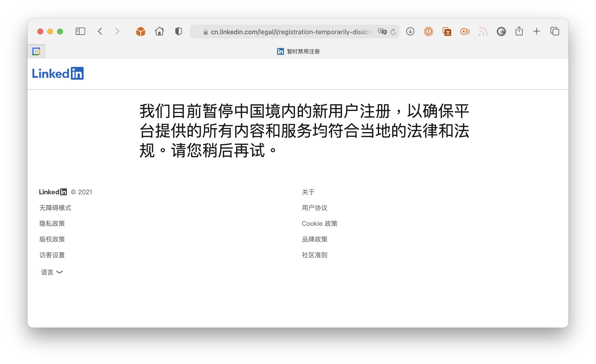Open the 隐私政策 link
This screenshot has height=364, width=596.
[x=52, y=224]
